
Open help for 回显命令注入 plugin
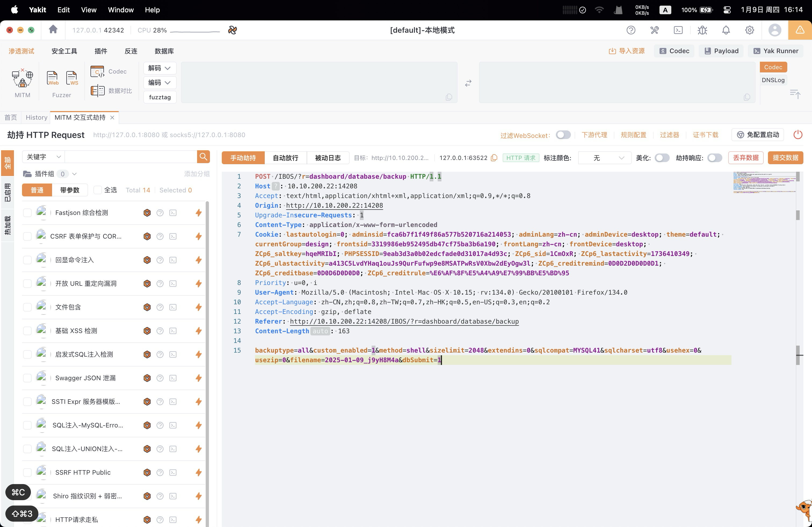pos(160,260)
